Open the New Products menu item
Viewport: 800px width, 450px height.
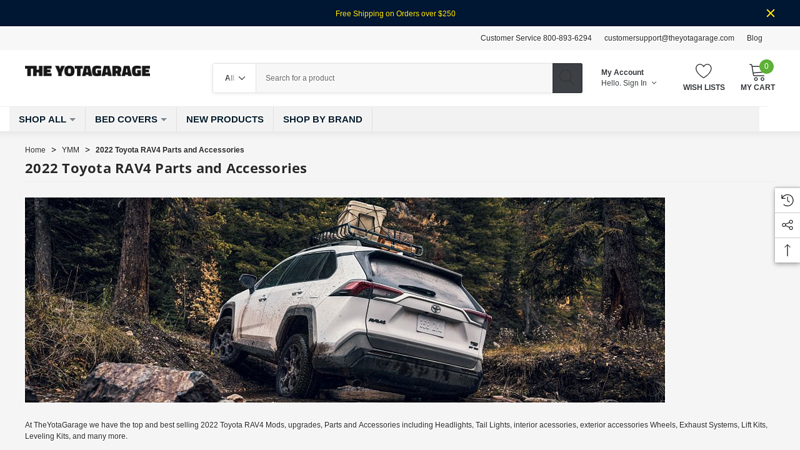click(224, 119)
